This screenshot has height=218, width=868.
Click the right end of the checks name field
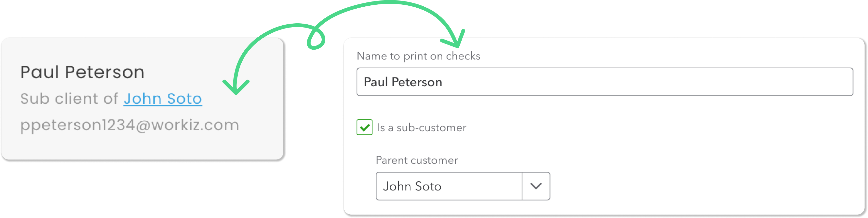836,82
